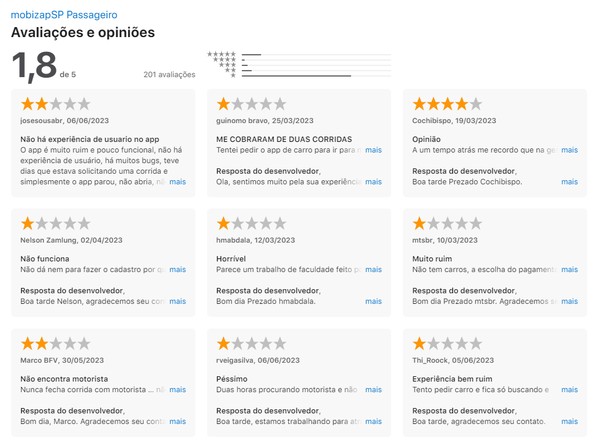
Task: Click the one-star rating distribution bar
Action: pyautogui.click(x=316, y=76)
